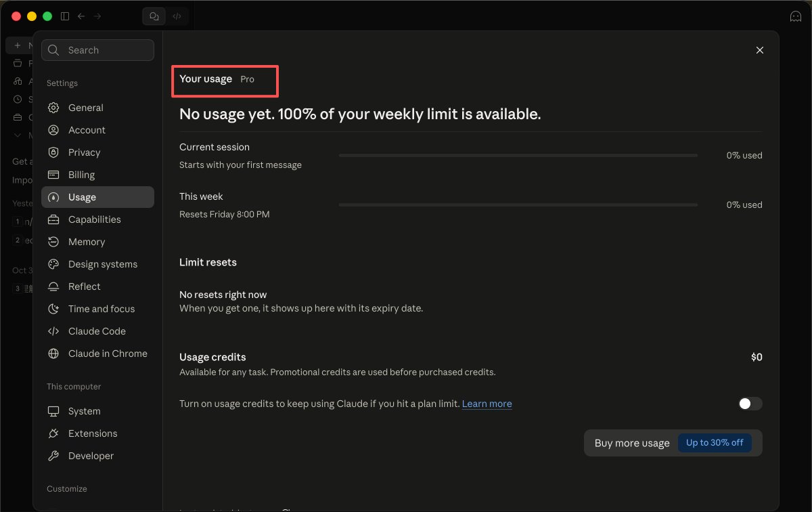This screenshot has width=812, height=512.
Task: Open Design systems palette icon
Action: 54,264
